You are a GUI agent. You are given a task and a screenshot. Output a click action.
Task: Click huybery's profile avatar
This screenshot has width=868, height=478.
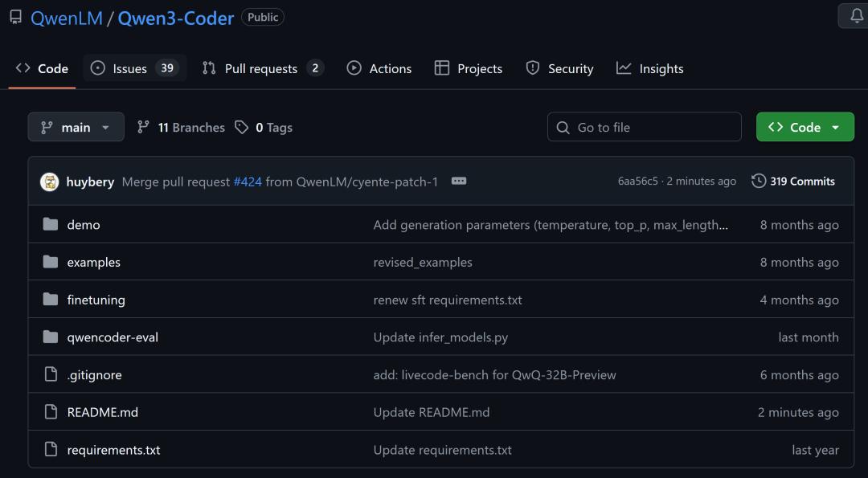click(49, 181)
